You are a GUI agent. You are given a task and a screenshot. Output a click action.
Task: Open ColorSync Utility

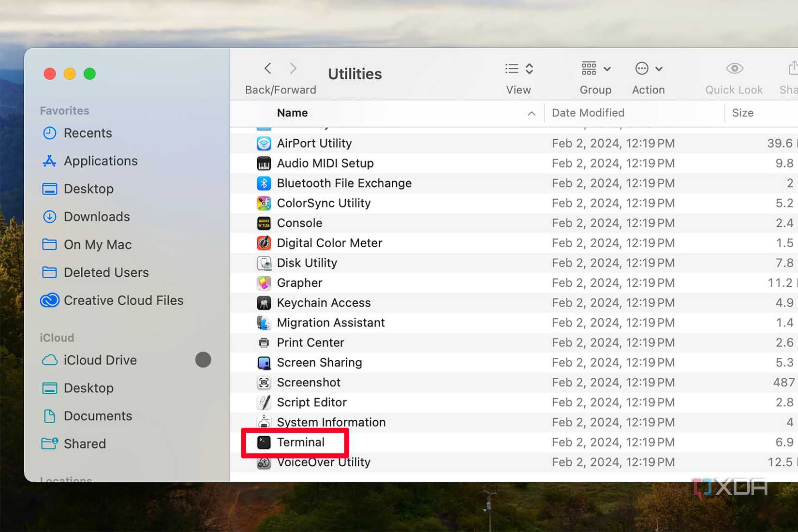tap(324, 203)
